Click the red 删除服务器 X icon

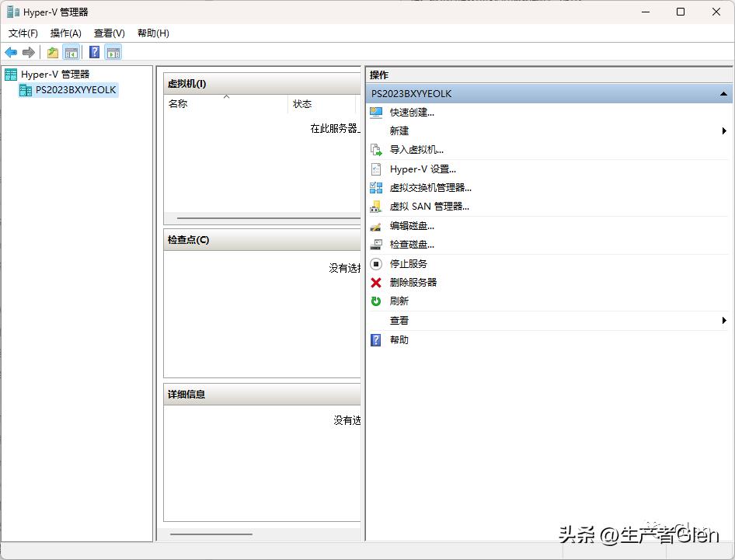click(x=376, y=282)
